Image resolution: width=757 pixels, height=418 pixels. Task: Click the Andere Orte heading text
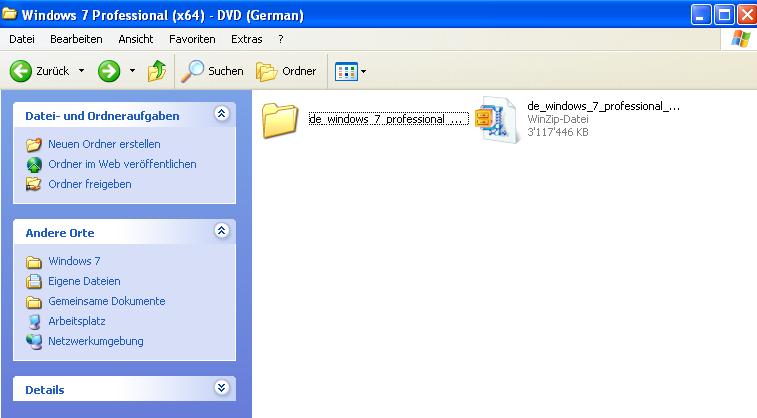pos(60,233)
